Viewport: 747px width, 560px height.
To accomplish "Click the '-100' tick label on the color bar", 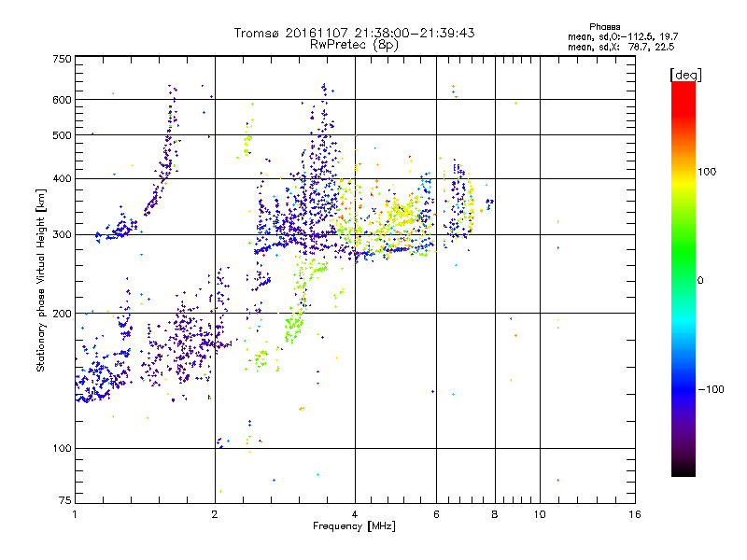I will click(712, 389).
